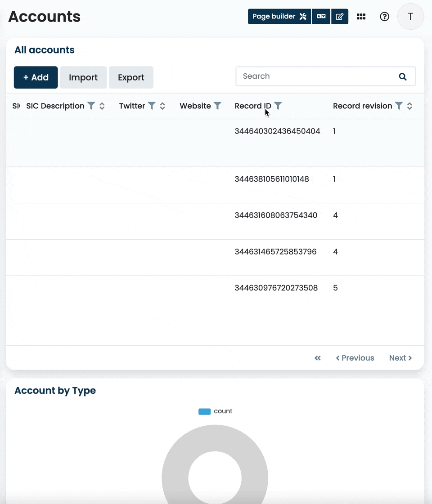The height and width of the screenshot is (504, 432).
Task: Select record 344631608063754340
Action: (x=276, y=215)
